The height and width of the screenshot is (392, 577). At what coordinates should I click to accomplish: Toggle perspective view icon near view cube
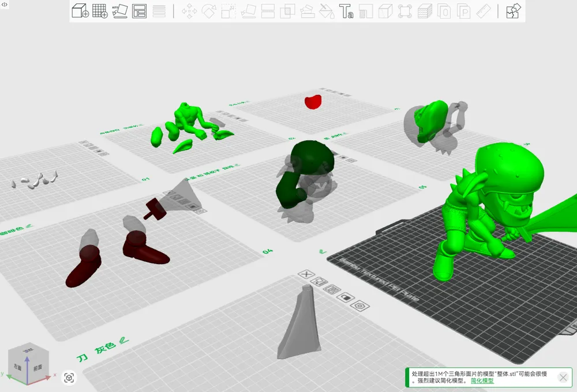(69, 378)
